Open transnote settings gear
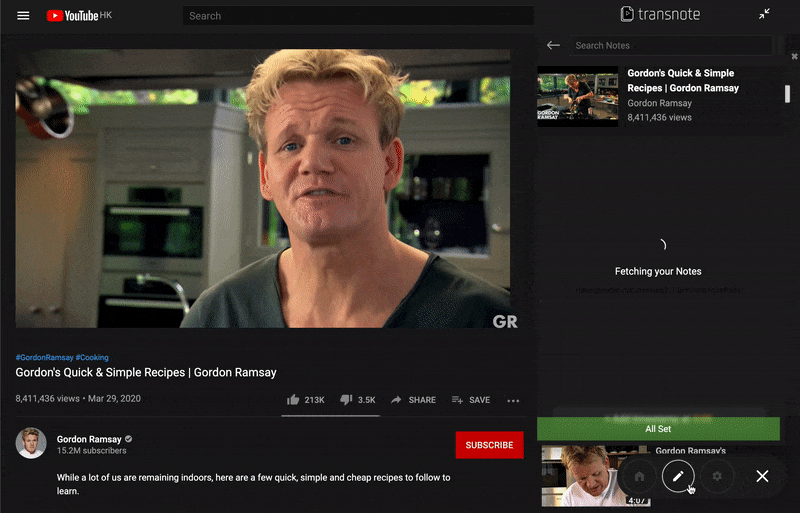This screenshot has width=800, height=513. (x=717, y=476)
